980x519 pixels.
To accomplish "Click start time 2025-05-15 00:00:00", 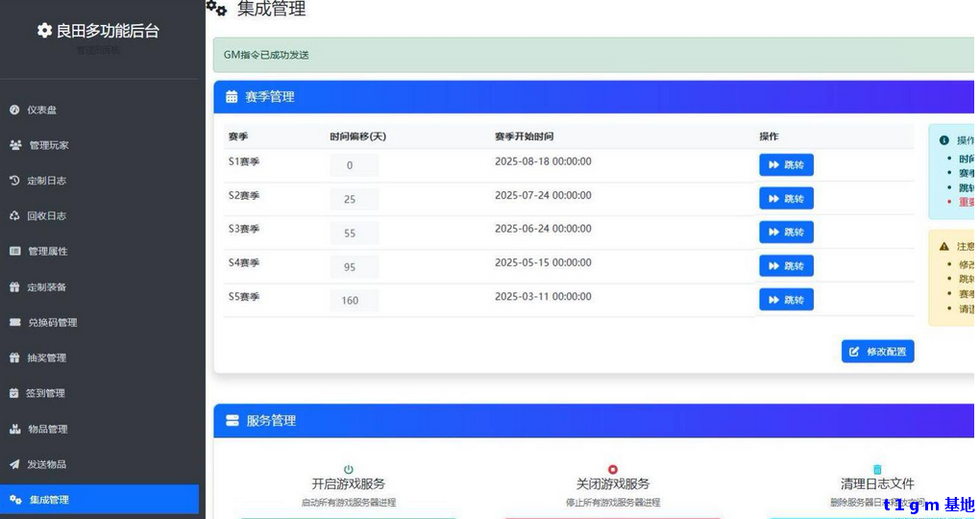I will (543, 262).
